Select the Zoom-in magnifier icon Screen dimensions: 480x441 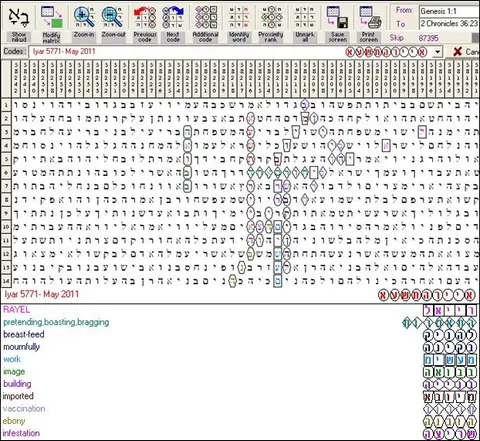click(84, 17)
